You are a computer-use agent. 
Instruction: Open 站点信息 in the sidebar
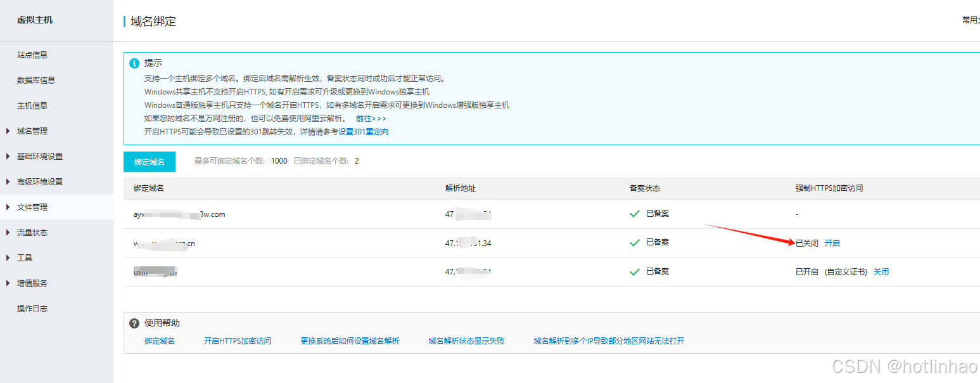[x=32, y=55]
